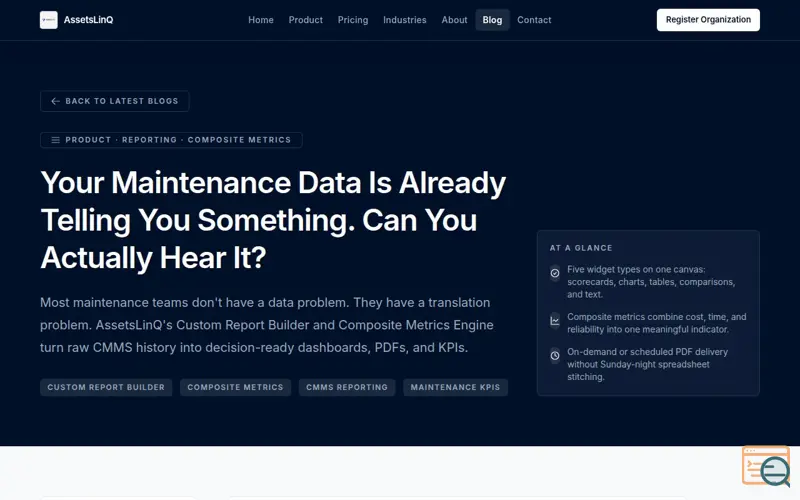Click Back to Latest Blogs button

point(115,101)
